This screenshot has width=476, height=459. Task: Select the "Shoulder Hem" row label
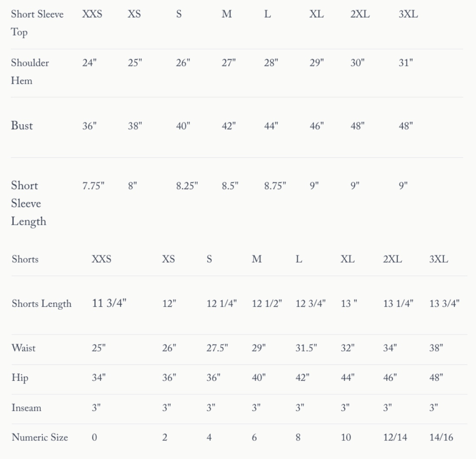tap(30, 72)
